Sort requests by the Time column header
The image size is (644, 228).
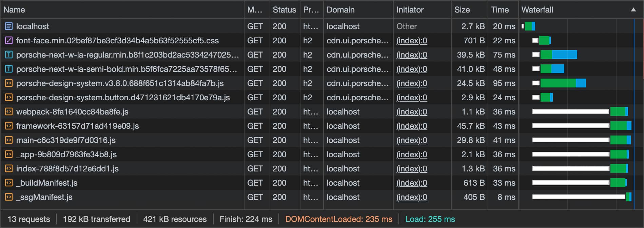(499, 9)
